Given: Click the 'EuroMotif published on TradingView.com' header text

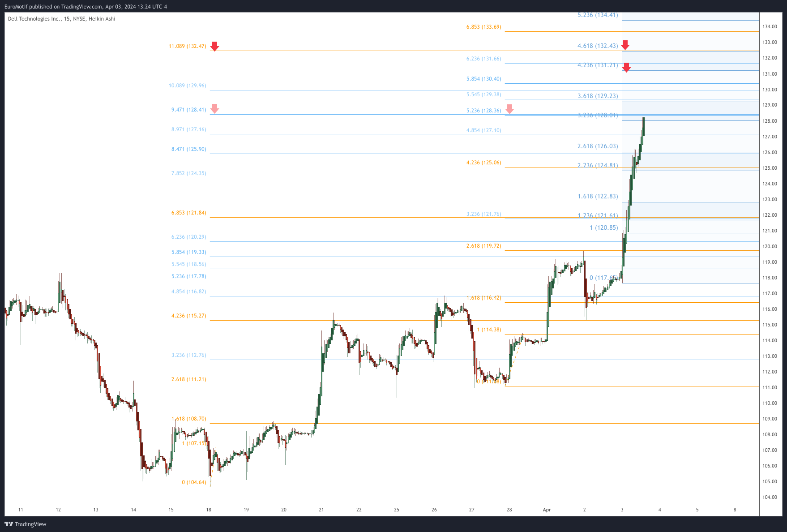Looking at the screenshot, I should click(x=53, y=7).
